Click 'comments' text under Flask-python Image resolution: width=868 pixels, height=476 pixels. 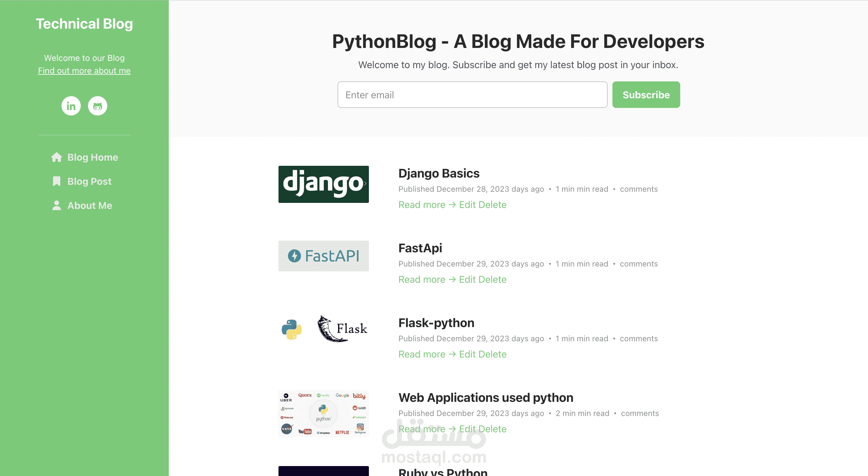pos(639,339)
